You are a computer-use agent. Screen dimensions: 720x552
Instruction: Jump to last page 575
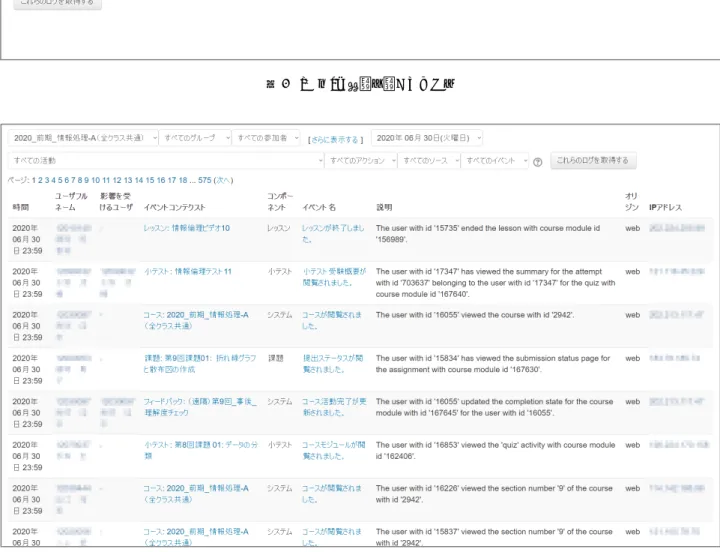pos(205,180)
